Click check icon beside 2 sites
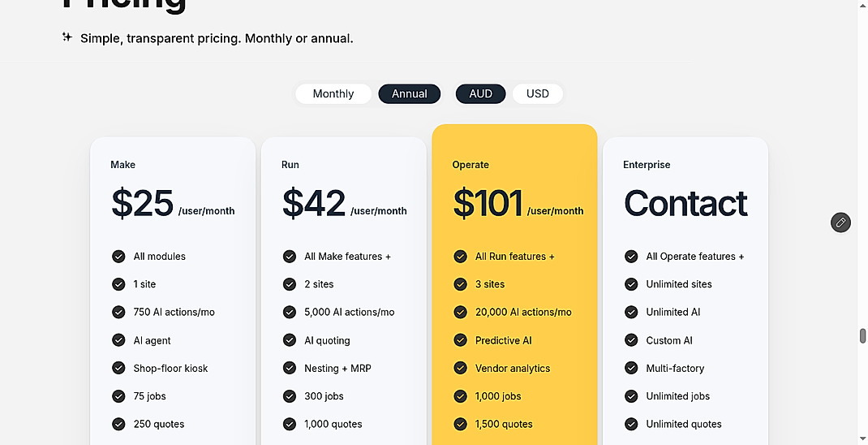This screenshot has height=445, width=868. point(290,284)
